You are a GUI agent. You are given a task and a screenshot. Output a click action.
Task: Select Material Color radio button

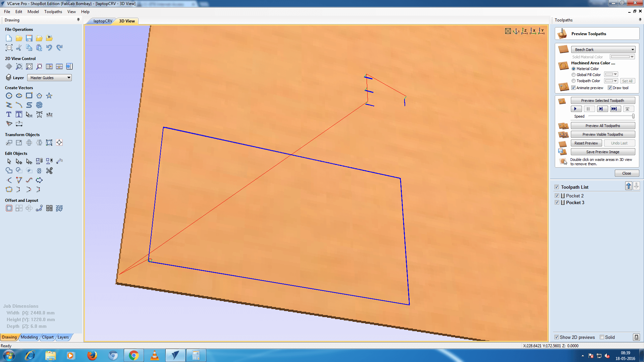point(574,69)
